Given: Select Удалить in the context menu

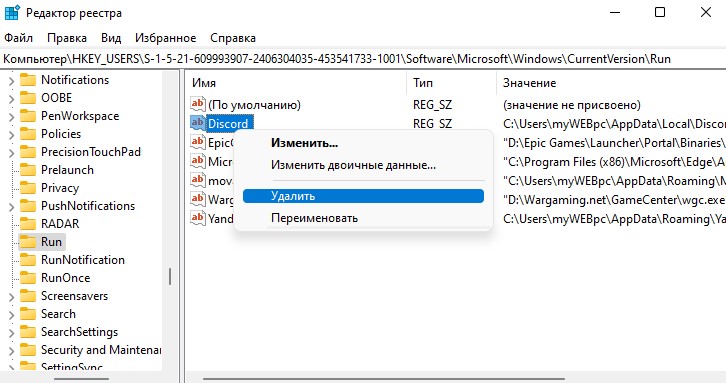Looking at the screenshot, I should [363, 196].
